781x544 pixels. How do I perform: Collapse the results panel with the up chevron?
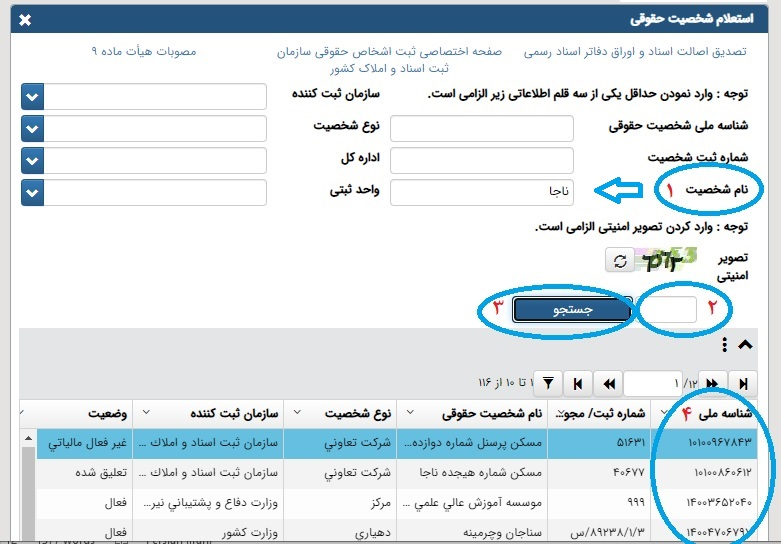pos(744,345)
